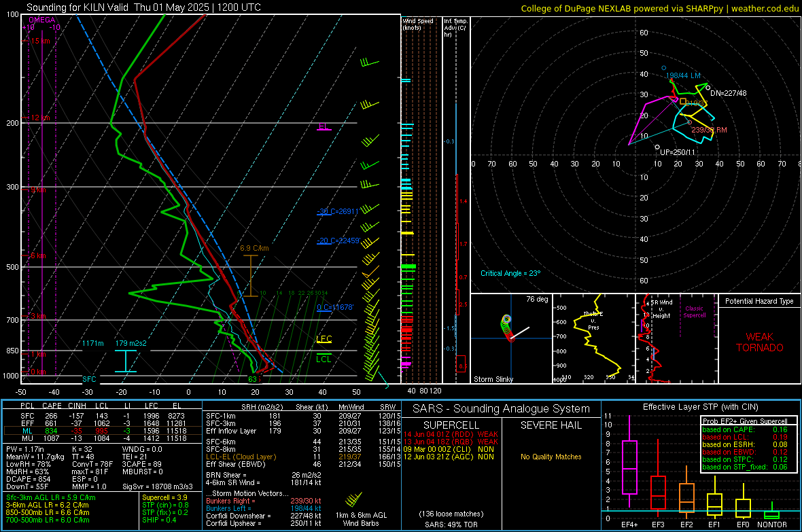Select the 'Supercell = 3.9' parameter
Screen dimensions: 802x532
[164, 497]
